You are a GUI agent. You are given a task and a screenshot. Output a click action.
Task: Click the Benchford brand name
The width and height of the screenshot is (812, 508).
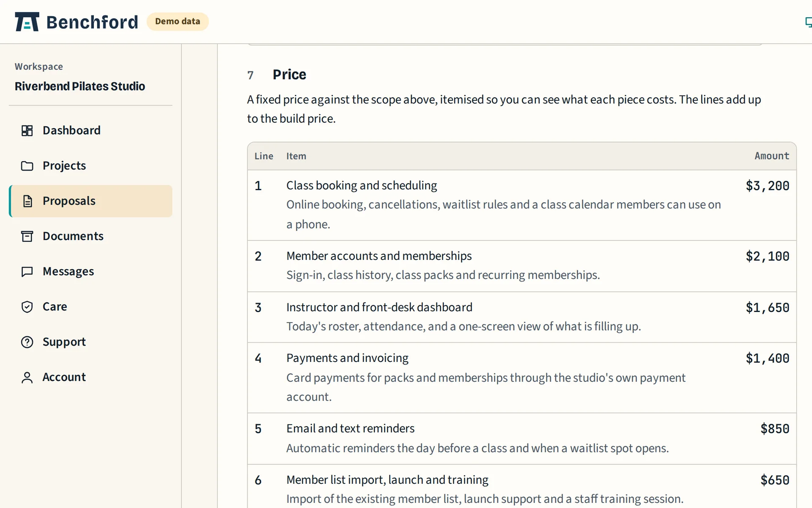point(92,22)
